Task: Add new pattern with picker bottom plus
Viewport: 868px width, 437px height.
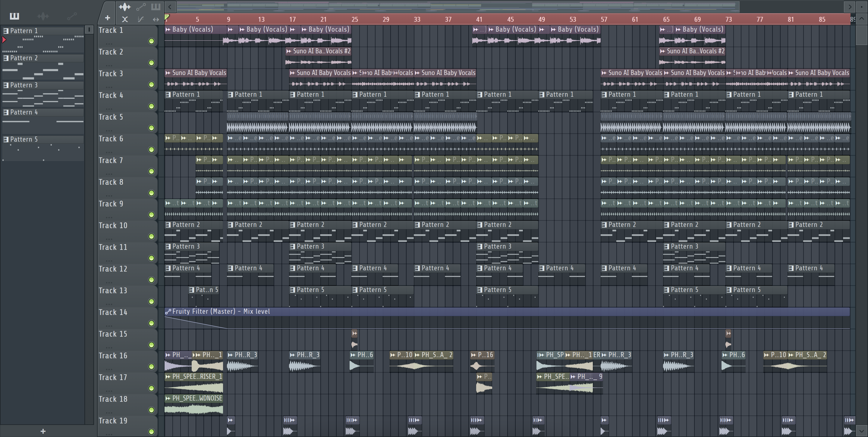Action: click(43, 431)
